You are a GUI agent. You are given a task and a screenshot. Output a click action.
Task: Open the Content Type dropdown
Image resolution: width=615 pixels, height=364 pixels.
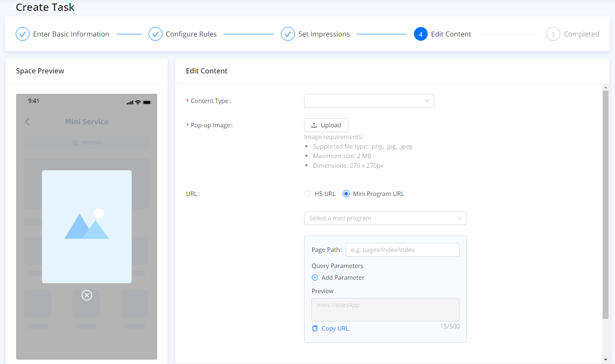(369, 101)
